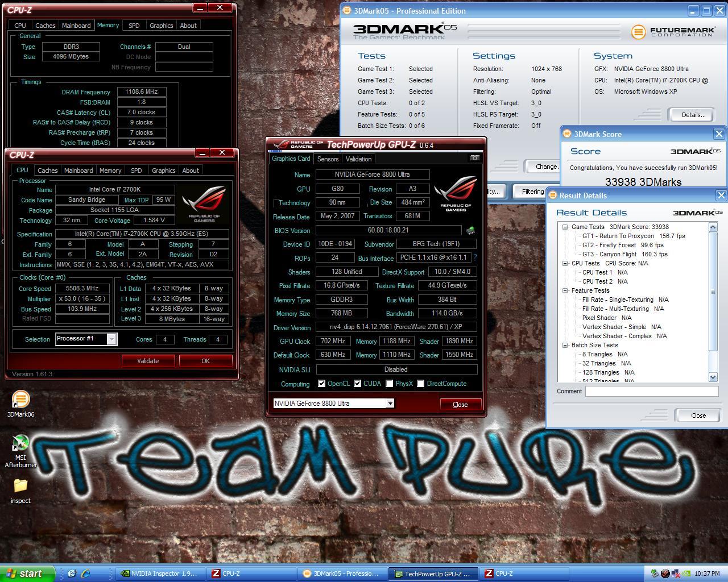728x582 pixels.
Task: Switch to 3DMark05 in the taskbar
Action: click(x=343, y=573)
